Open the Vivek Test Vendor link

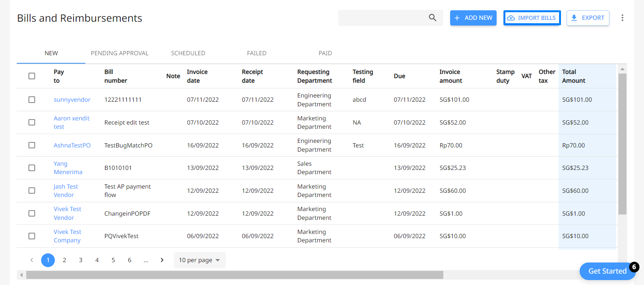click(x=67, y=213)
